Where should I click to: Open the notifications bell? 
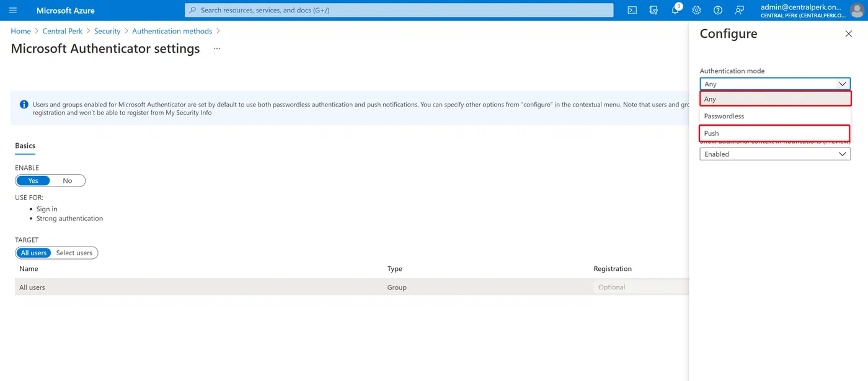675,11
